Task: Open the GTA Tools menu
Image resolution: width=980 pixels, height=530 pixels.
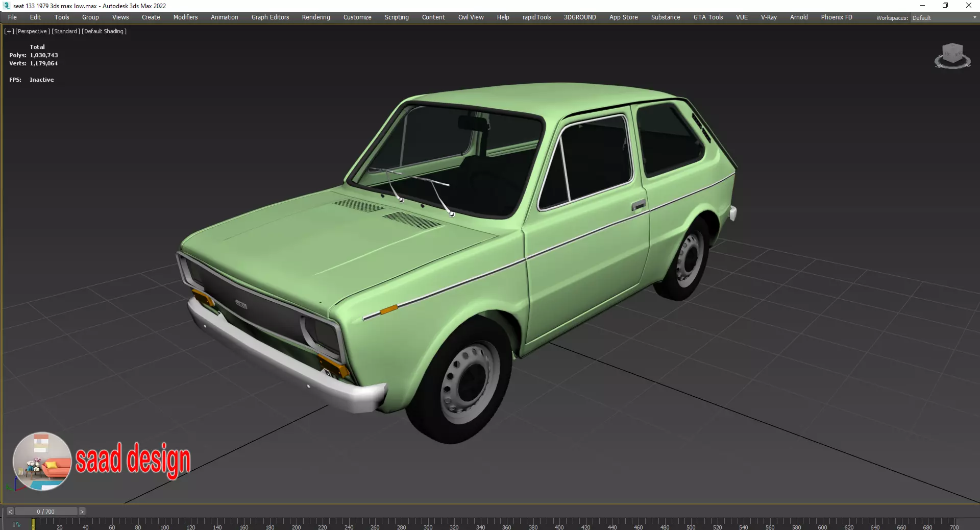Action: [x=708, y=17]
